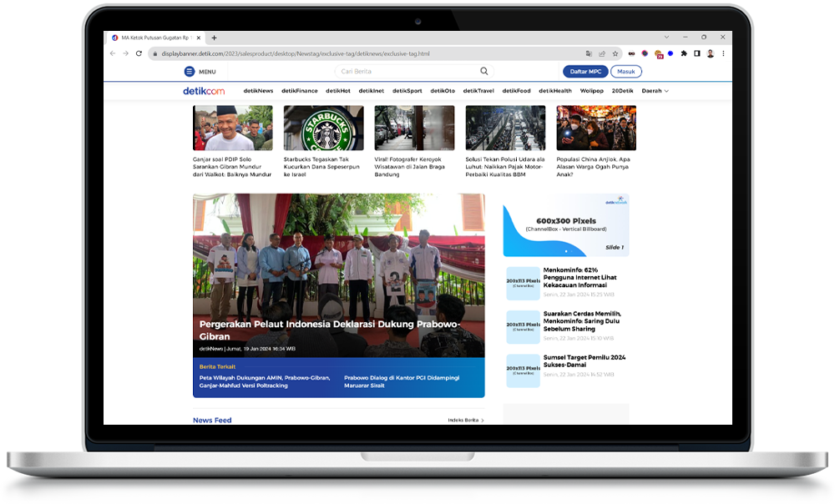Open Chrome three-dot menu
Viewport: 835px width, 504px height.
point(723,53)
